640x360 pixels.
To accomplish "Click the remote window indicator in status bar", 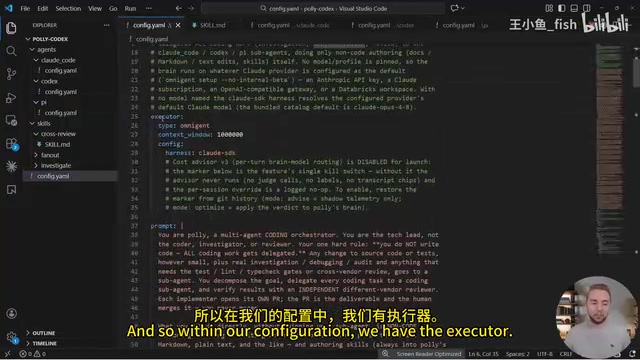I will (x=7, y=354).
